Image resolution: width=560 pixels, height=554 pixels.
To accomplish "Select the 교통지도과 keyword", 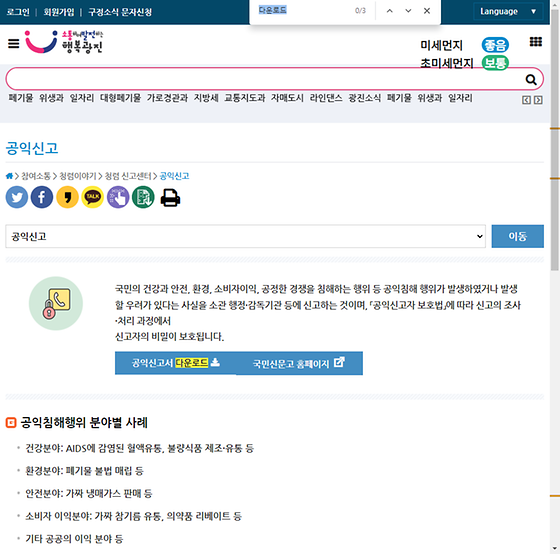I will pos(245,98).
